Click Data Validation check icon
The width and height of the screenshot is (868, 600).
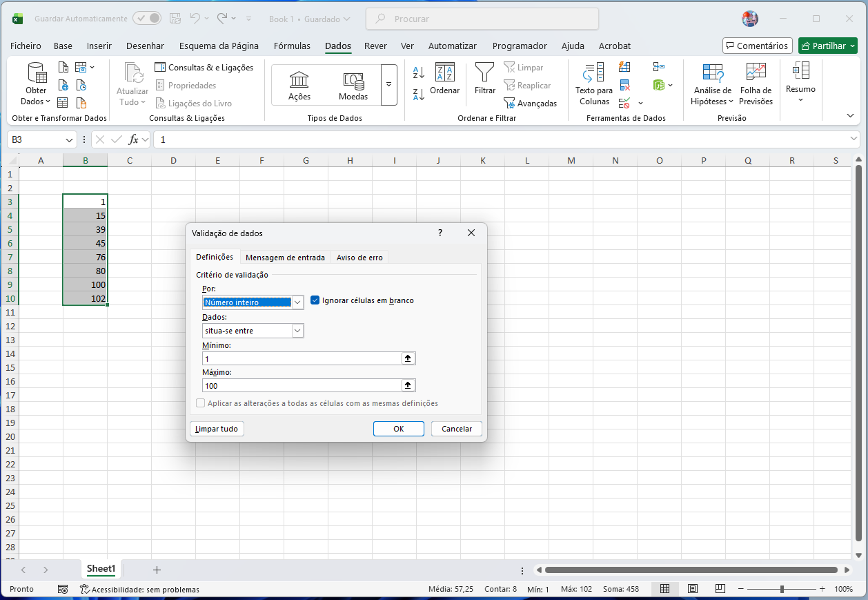tap(624, 103)
